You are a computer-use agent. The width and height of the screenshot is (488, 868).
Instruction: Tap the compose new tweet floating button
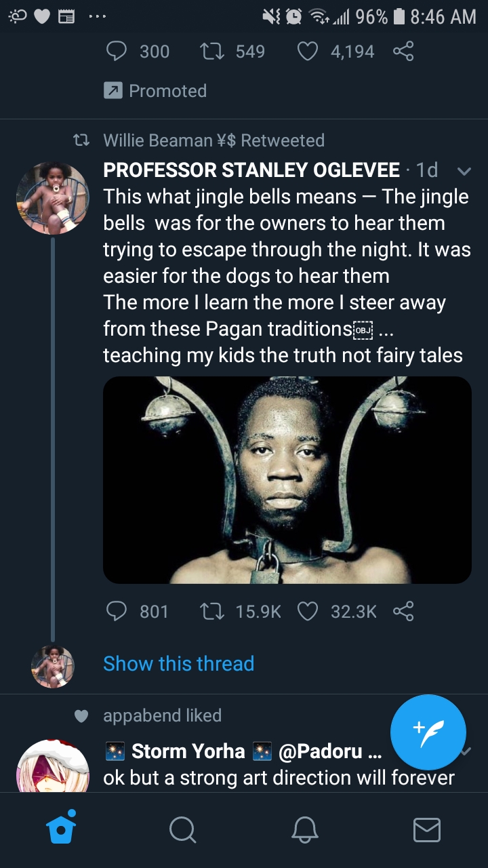click(428, 732)
